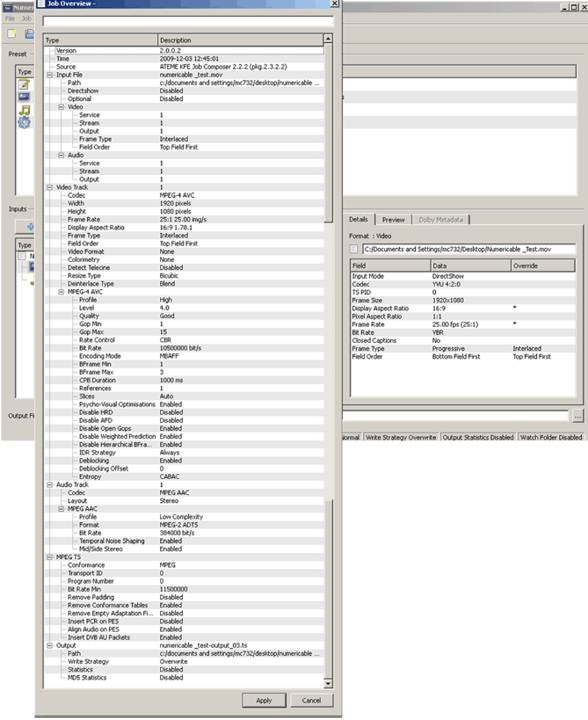Image resolution: width=588 pixels, height=720 pixels.
Task: Click the new job toolbar icon
Action: pyautogui.click(x=12, y=34)
